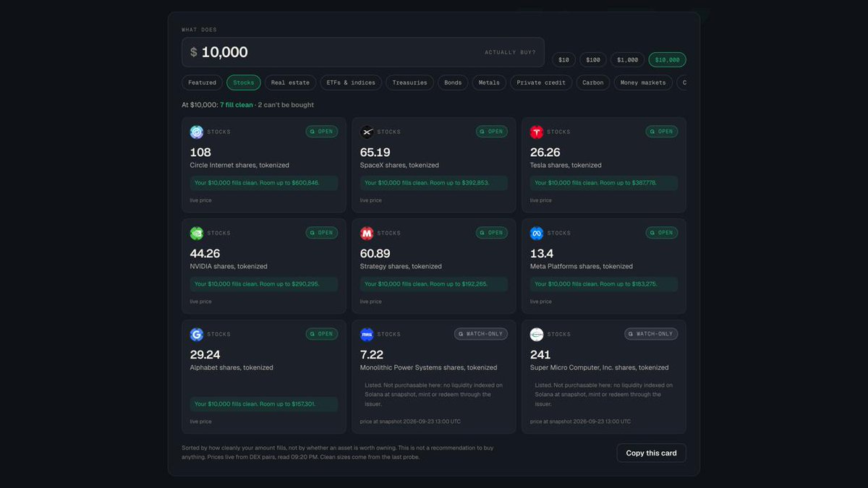The image size is (868, 488).
Task: Click the 29.24 Alphabet share count
Action: click(x=205, y=354)
